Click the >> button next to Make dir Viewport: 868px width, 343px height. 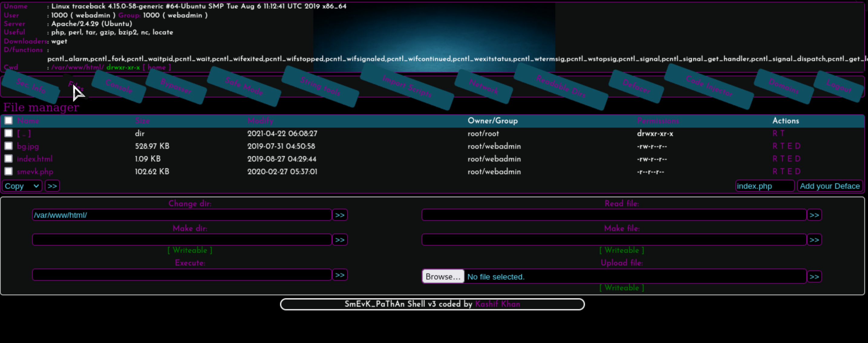tap(340, 240)
